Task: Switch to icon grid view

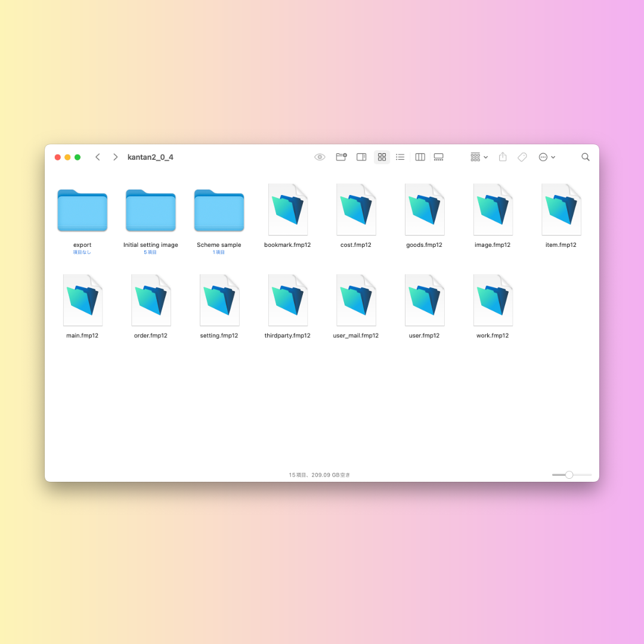Action: tap(382, 157)
